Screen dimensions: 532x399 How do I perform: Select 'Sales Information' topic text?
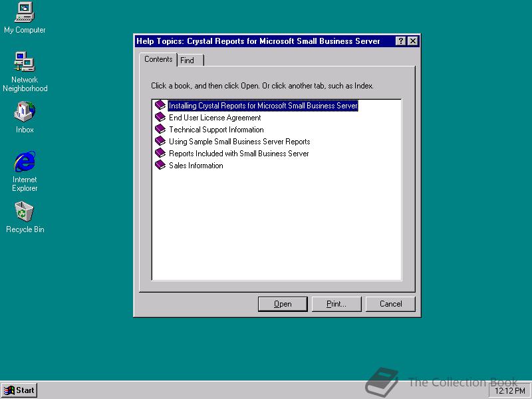(196, 166)
